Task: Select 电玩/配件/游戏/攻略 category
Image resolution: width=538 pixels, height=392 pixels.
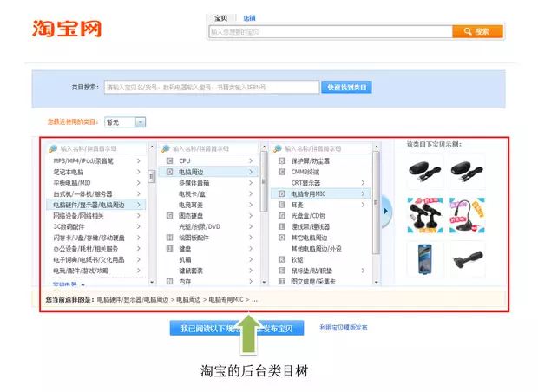Action: [96, 271]
